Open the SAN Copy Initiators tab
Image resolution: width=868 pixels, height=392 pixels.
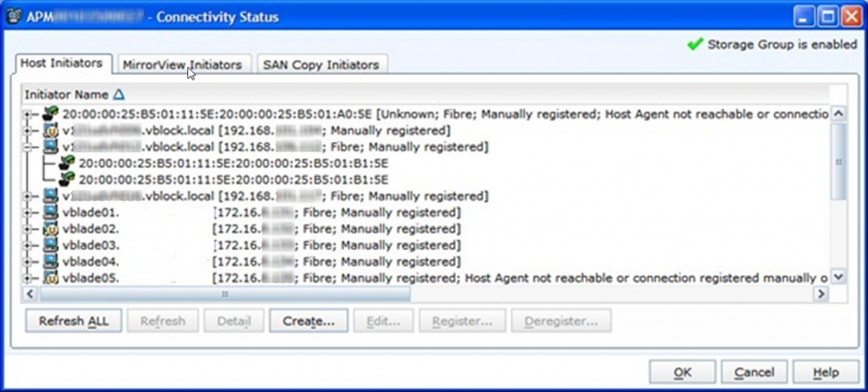(x=320, y=64)
